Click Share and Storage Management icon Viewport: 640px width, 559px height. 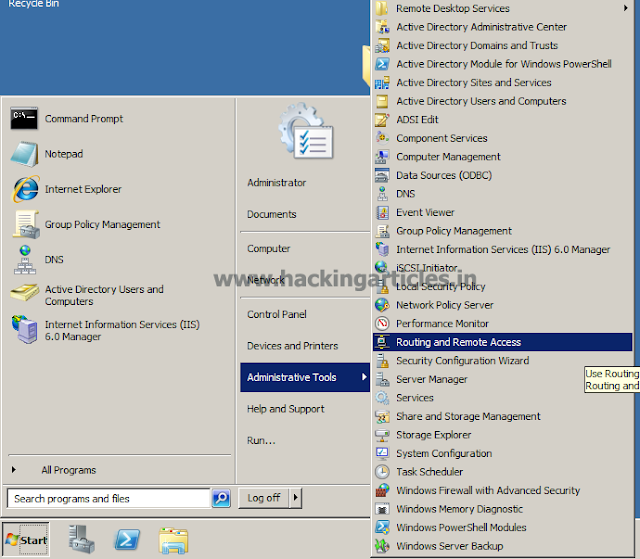click(x=382, y=416)
